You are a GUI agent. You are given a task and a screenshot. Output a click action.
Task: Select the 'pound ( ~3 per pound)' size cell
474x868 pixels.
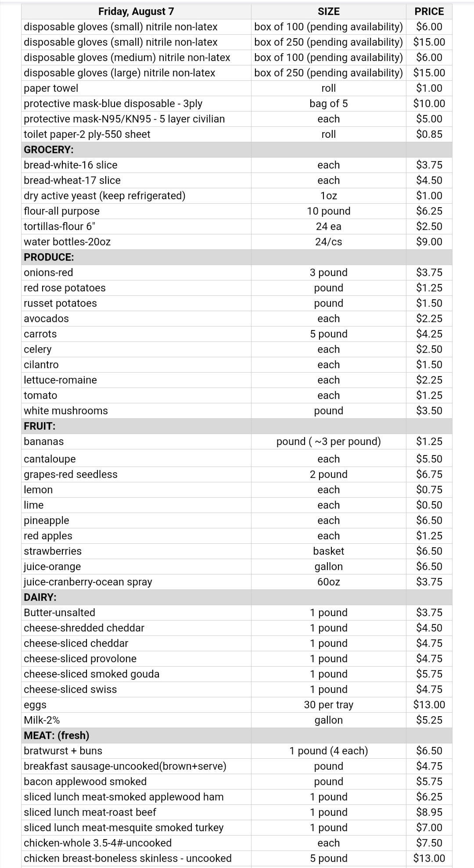click(x=328, y=441)
